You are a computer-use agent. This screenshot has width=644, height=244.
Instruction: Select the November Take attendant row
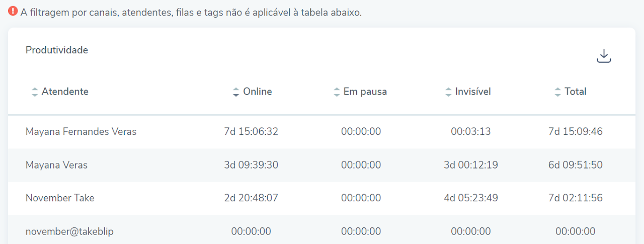coord(321,198)
